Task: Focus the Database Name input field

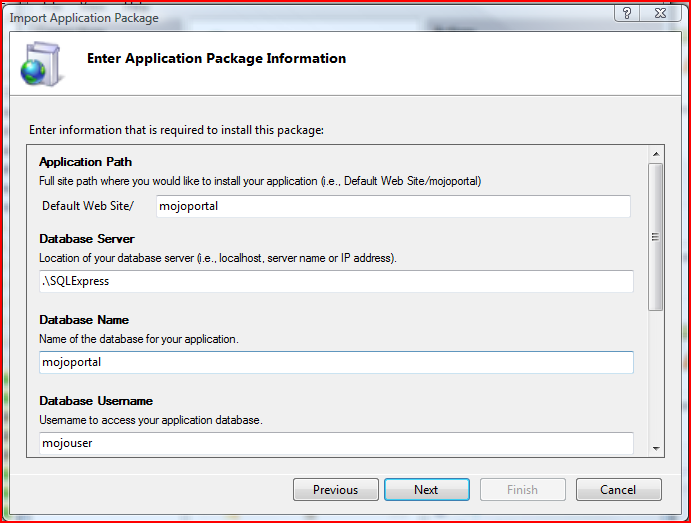Action: click(336, 362)
